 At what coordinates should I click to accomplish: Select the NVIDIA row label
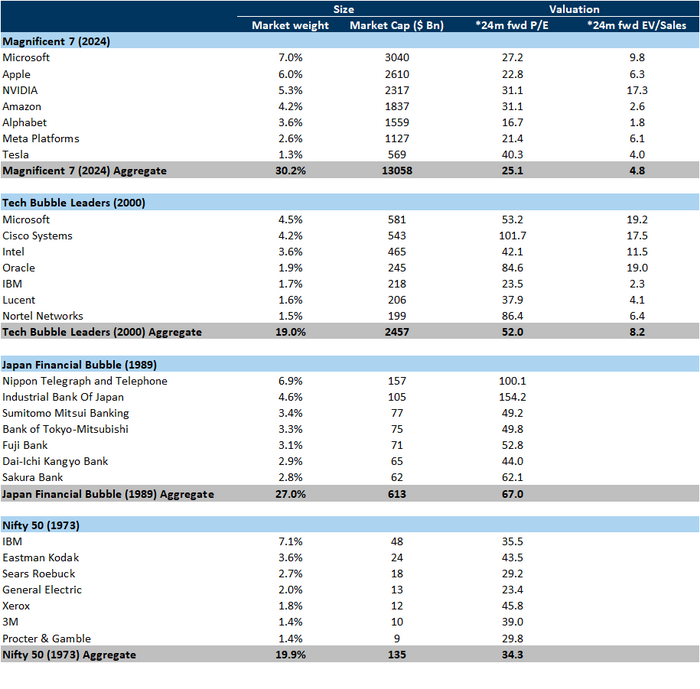tap(20, 90)
